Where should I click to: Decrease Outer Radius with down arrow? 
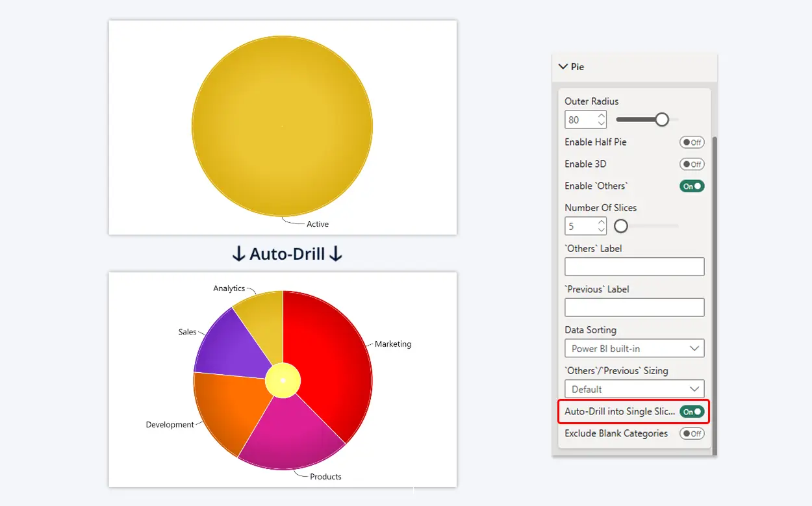coord(602,124)
